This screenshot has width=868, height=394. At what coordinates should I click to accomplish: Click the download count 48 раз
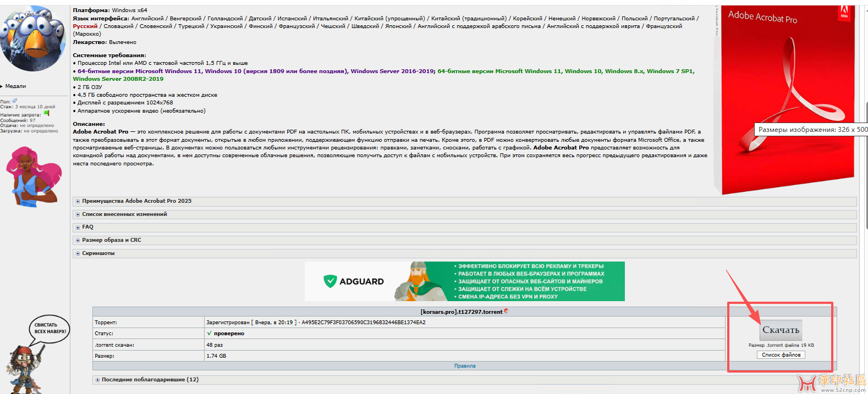[x=215, y=345]
